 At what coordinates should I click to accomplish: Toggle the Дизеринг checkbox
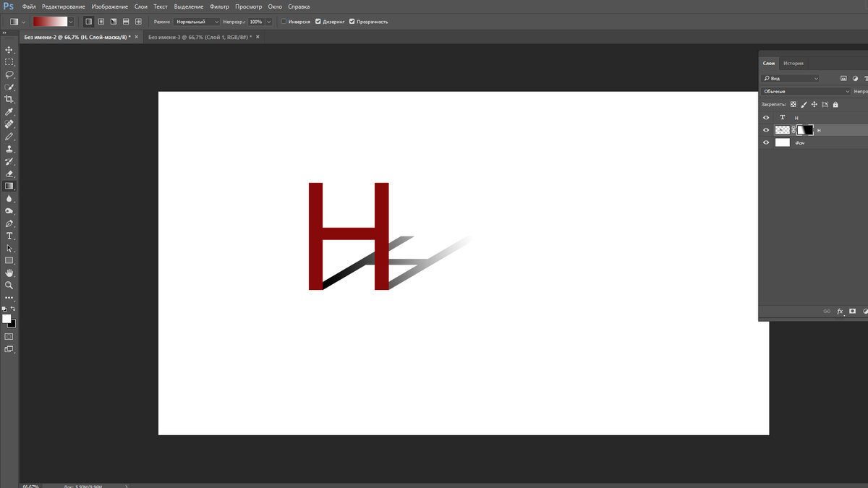point(318,22)
